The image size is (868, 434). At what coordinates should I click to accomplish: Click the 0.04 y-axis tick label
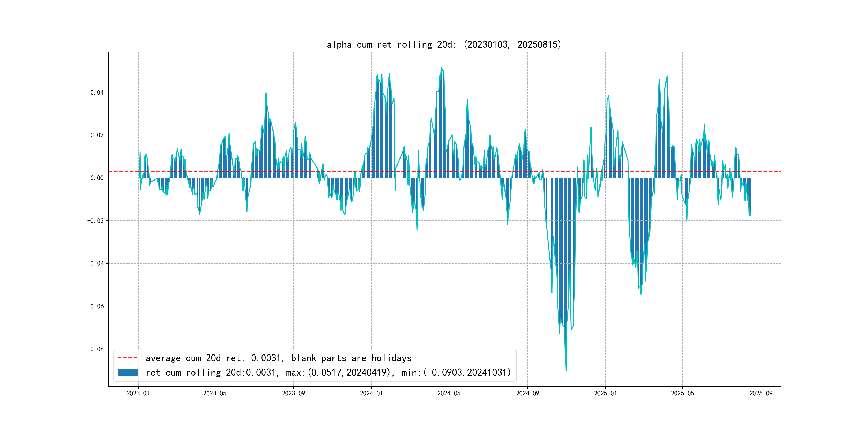click(x=97, y=92)
